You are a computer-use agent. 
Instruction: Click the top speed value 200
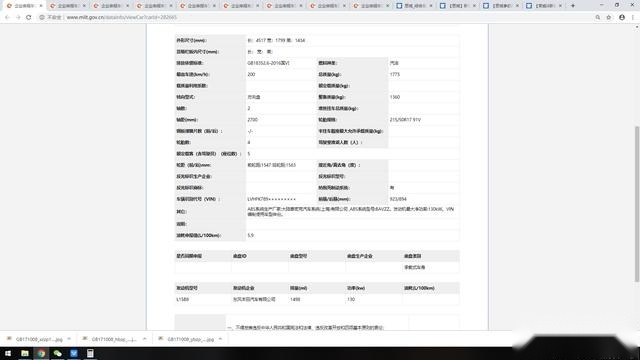point(251,74)
